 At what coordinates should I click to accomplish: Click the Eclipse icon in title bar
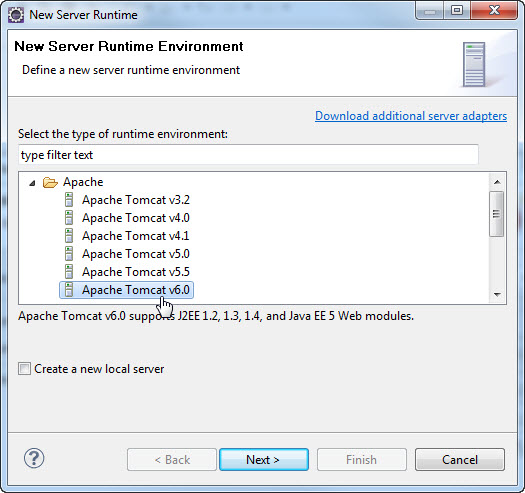pyautogui.click(x=16, y=15)
